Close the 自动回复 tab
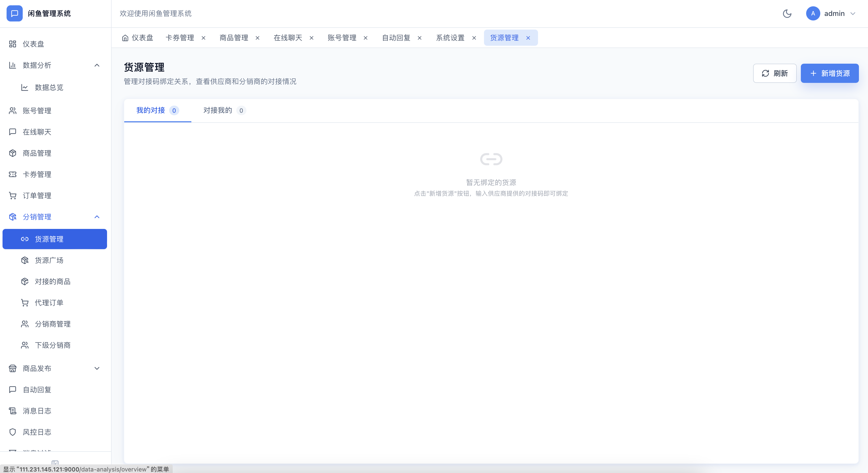Image resolution: width=868 pixels, height=473 pixels. click(420, 38)
